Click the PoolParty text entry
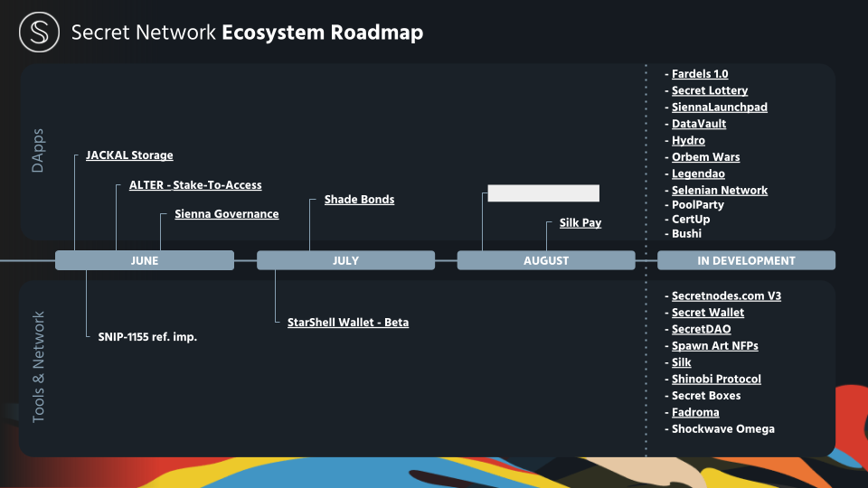This screenshot has width=868, height=488. coord(697,205)
